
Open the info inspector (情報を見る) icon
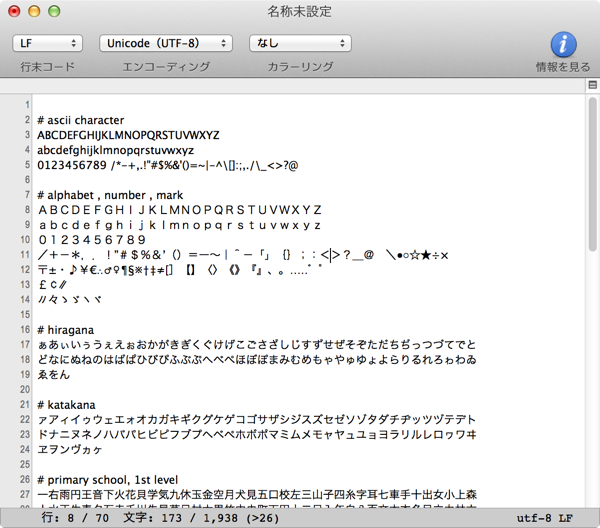(563, 44)
